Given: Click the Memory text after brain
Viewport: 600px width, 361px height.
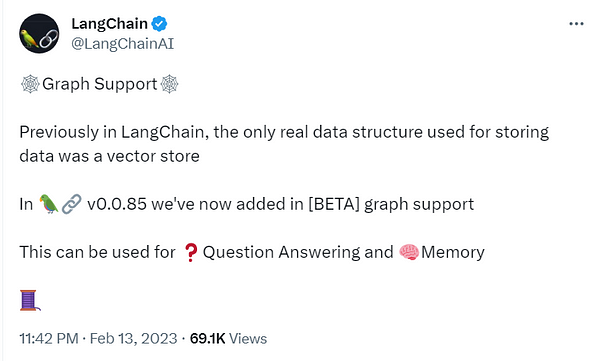Looking at the screenshot, I should click(453, 252).
